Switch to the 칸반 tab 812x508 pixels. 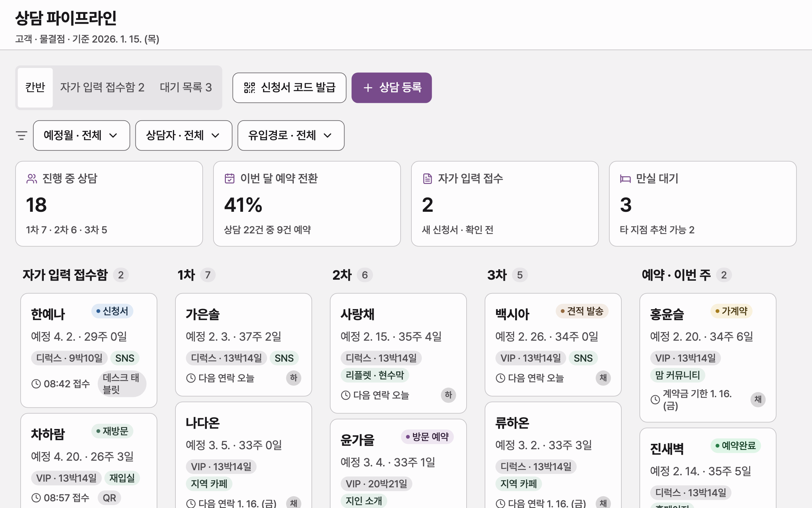(35, 88)
